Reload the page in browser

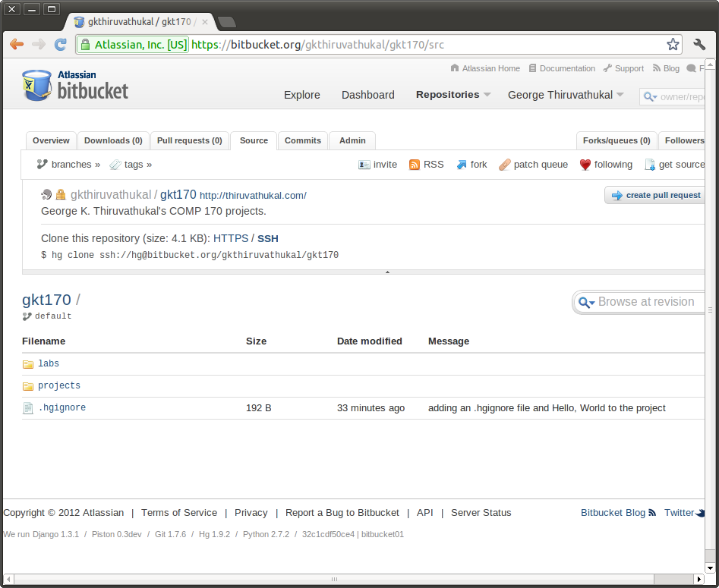61,45
